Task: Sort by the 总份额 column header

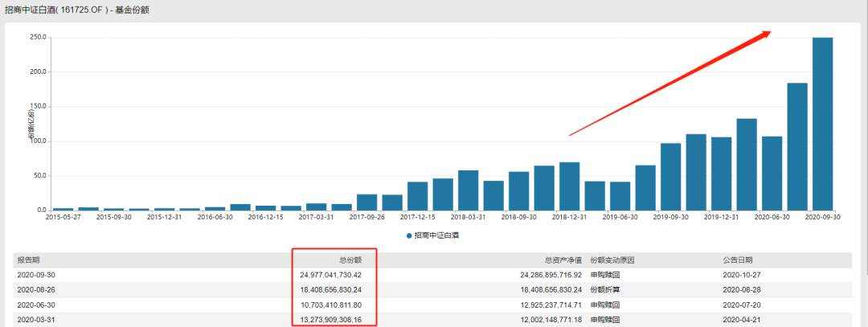Action: point(350,260)
